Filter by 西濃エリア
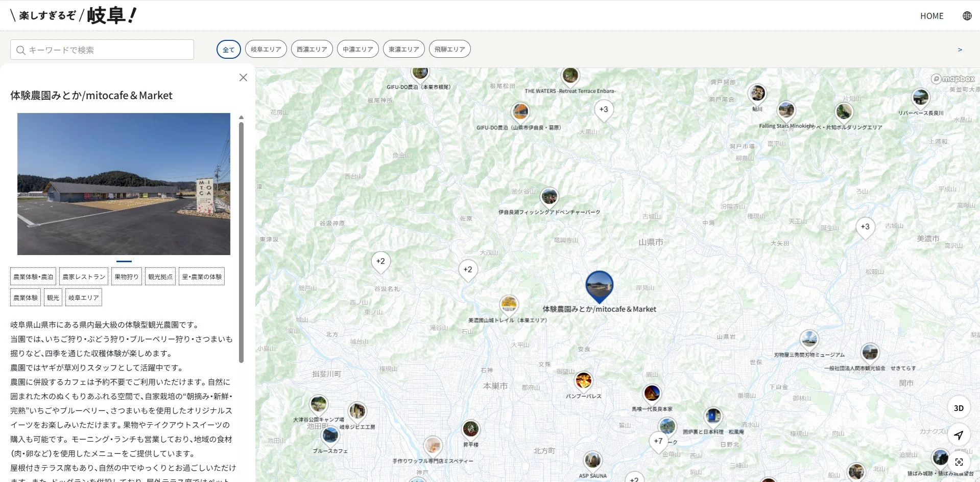This screenshot has height=482, width=980. click(312, 49)
